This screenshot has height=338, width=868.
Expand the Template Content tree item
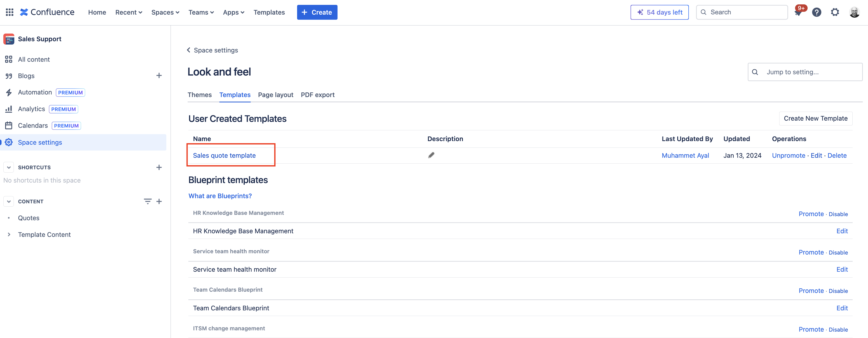[9, 235]
